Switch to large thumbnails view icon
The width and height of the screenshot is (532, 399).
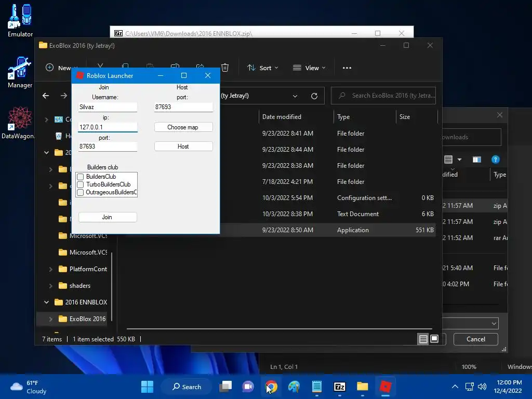click(434, 339)
